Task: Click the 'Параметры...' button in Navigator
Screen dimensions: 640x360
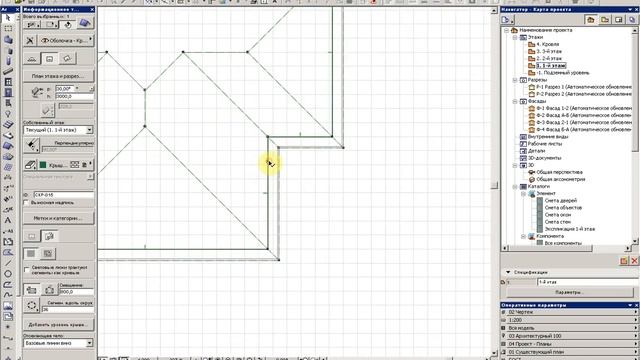Action: pyautogui.click(x=570, y=292)
